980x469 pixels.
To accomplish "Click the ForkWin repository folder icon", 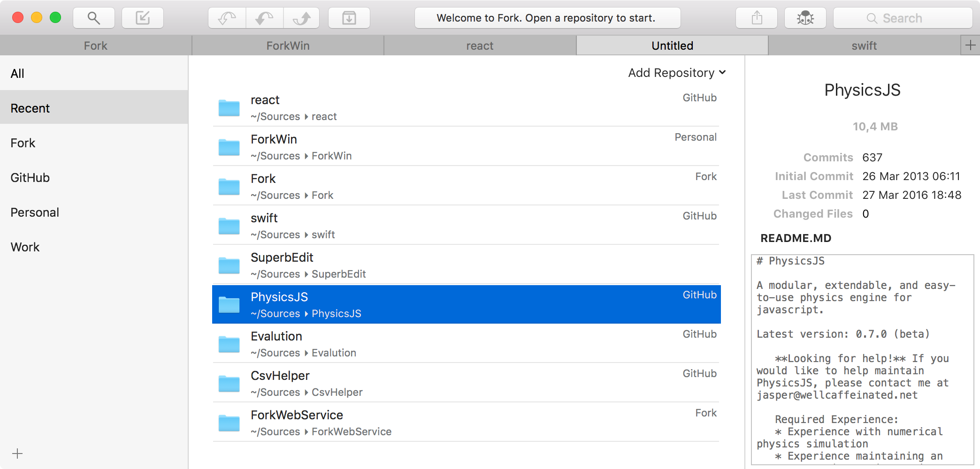I will tap(229, 147).
